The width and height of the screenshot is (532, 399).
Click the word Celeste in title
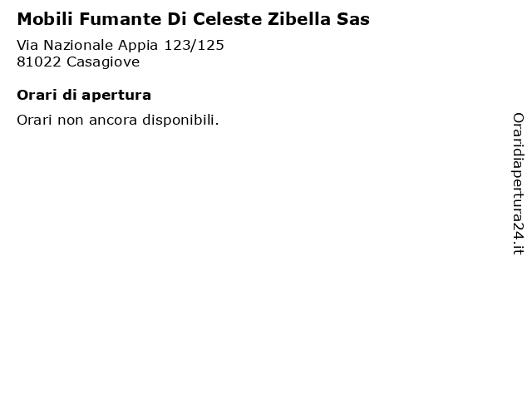click(x=227, y=19)
